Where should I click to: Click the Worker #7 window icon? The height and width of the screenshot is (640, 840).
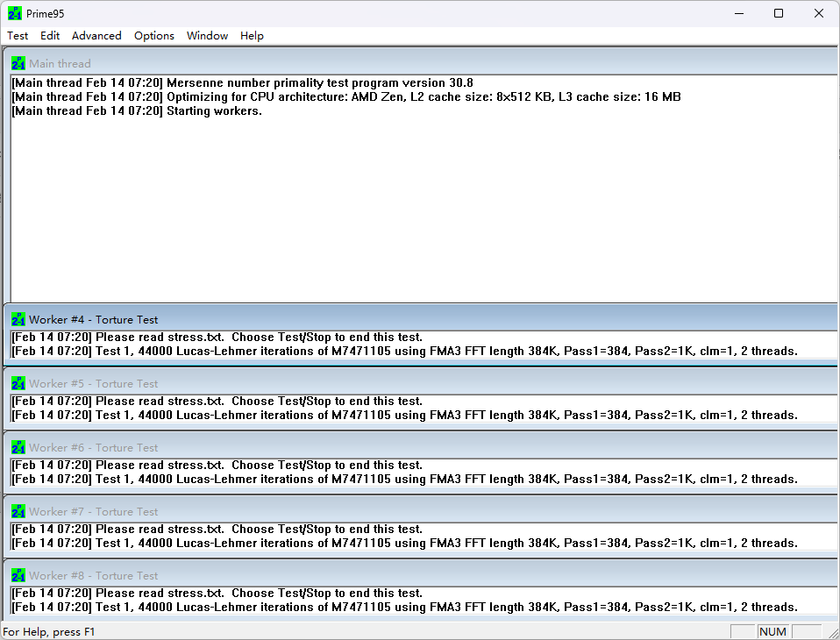coord(18,511)
